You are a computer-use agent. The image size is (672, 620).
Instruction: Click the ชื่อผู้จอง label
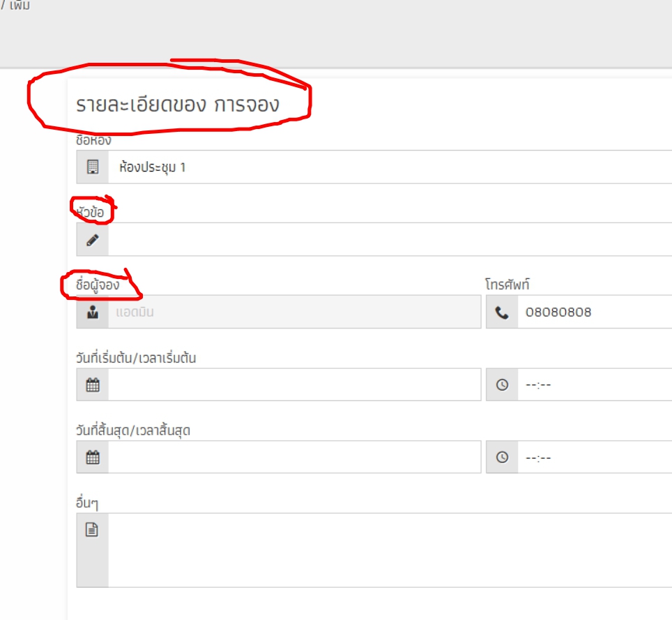(x=98, y=285)
